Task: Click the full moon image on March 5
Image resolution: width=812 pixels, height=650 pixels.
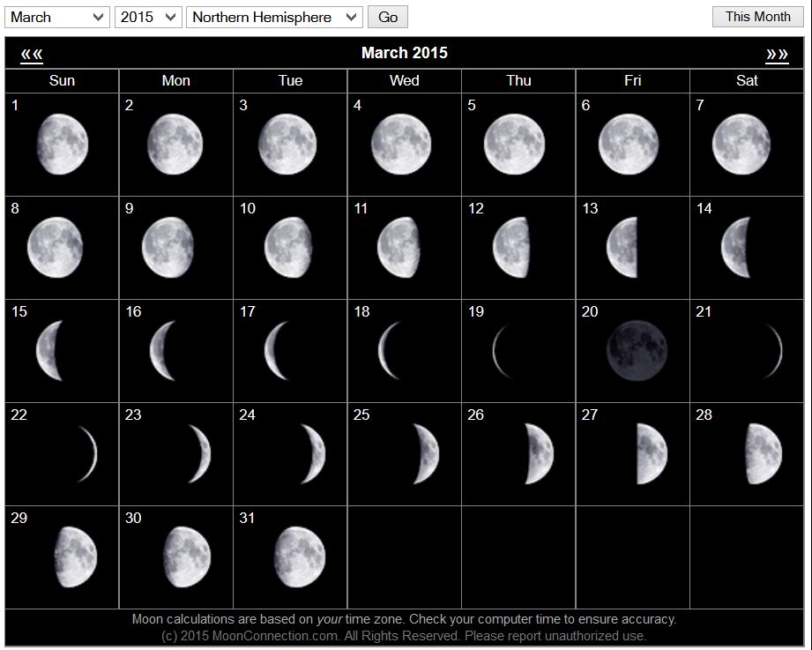Action: [514, 144]
